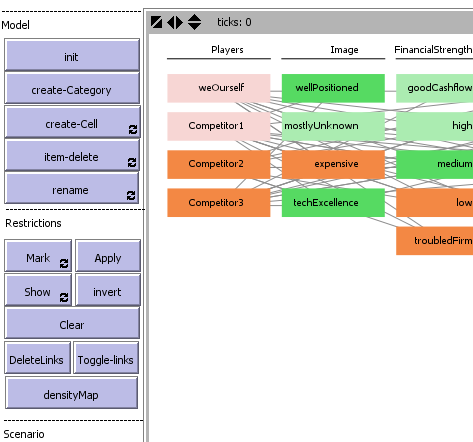This screenshot has height=442, width=473.
Task: Toggle the item-delete forever button
Action: pos(72,155)
